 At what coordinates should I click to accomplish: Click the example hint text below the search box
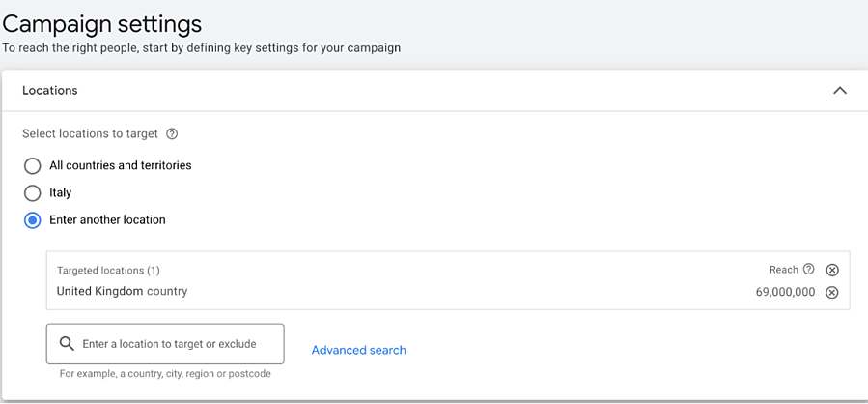coord(164,373)
